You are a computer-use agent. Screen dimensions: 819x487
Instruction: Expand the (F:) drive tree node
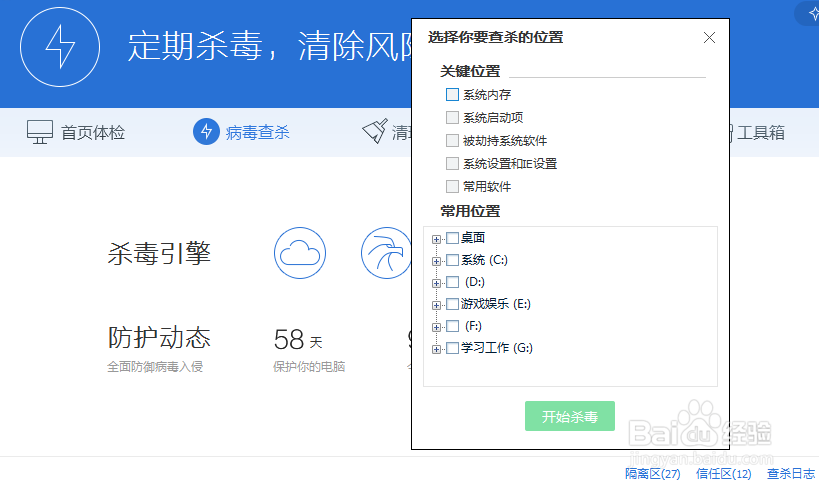point(436,327)
